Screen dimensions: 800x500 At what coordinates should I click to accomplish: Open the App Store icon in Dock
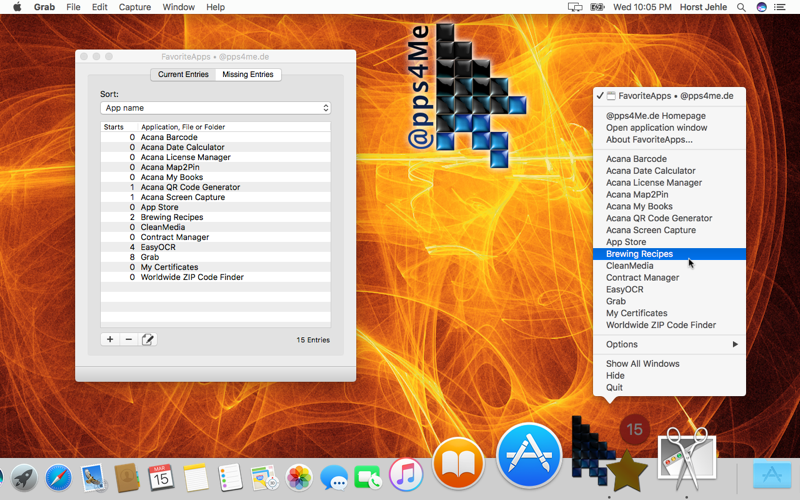click(529, 455)
